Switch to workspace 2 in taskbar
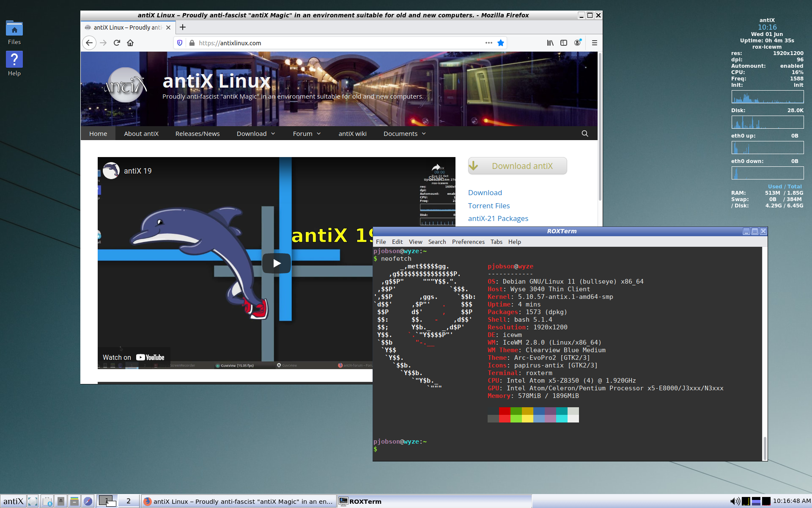Image resolution: width=812 pixels, height=508 pixels. (x=128, y=501)
